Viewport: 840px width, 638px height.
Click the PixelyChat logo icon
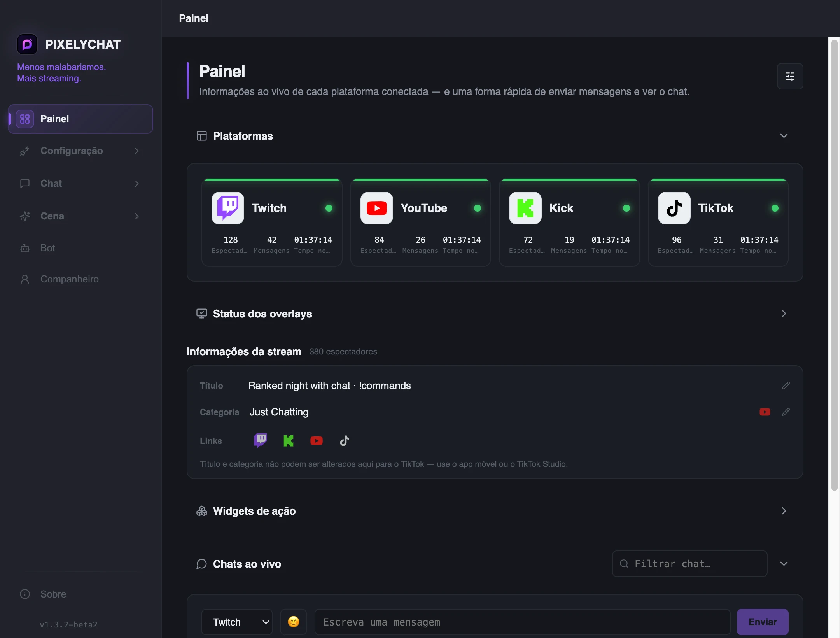27,44
